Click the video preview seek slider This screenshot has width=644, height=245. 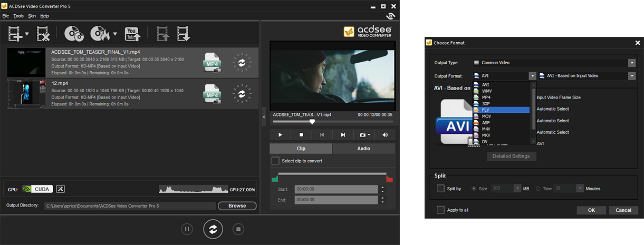tap(332, 122)
